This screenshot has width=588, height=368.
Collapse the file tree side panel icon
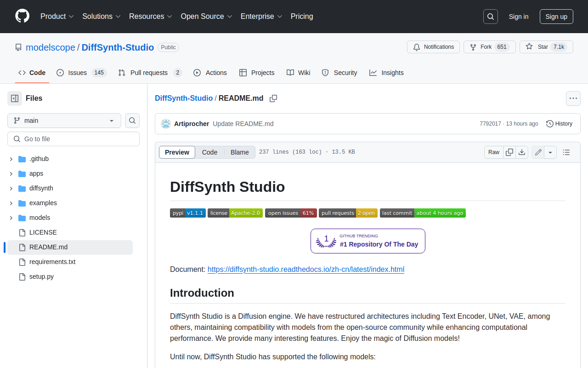click(15, 98)
